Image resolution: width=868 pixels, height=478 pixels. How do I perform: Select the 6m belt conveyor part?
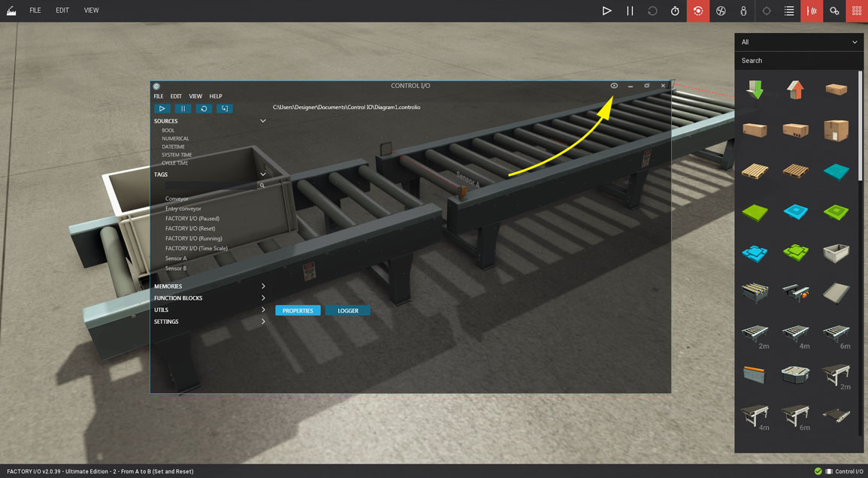point(796,416)
